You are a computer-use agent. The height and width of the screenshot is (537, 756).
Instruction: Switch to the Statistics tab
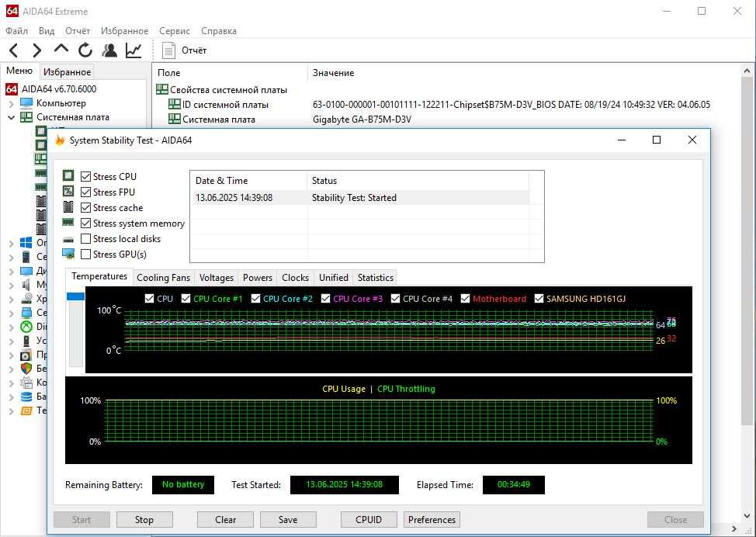(376, 278)
